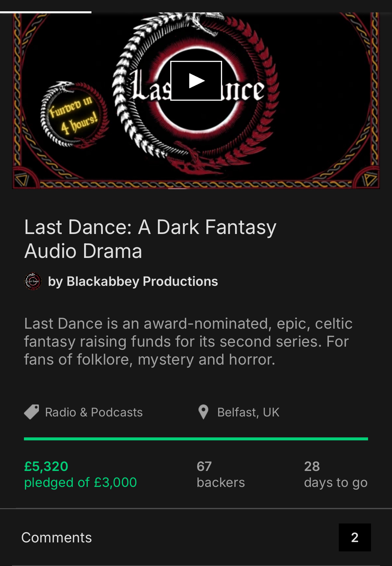Play the Last Dance campaign video
The height and width of the screenshot is (566, 392).
(196, 81)
